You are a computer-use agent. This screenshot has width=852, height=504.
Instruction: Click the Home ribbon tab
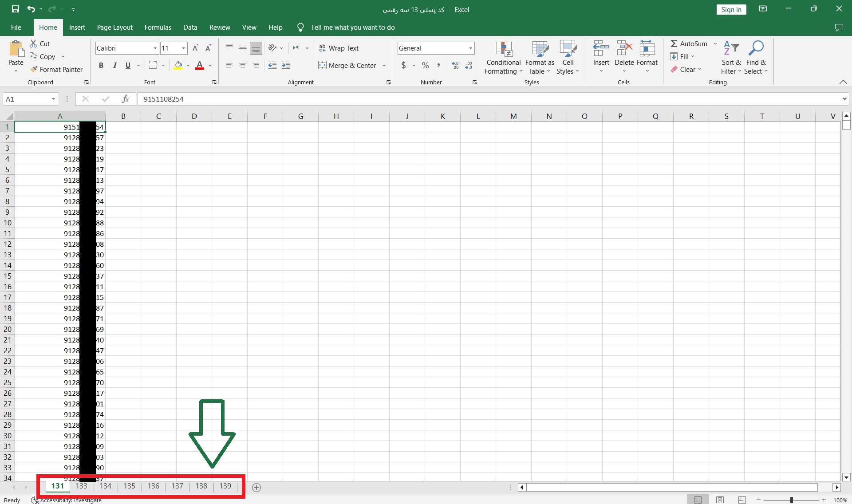point(47,27)
